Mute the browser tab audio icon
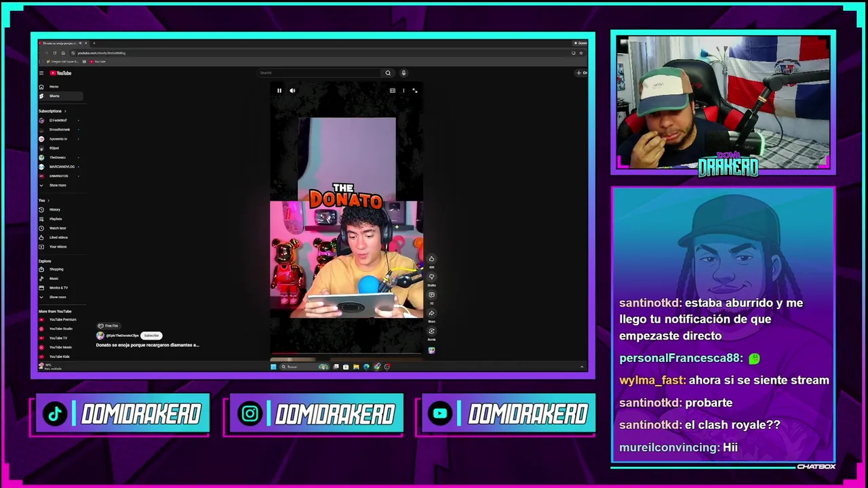 tap(79, 43)
